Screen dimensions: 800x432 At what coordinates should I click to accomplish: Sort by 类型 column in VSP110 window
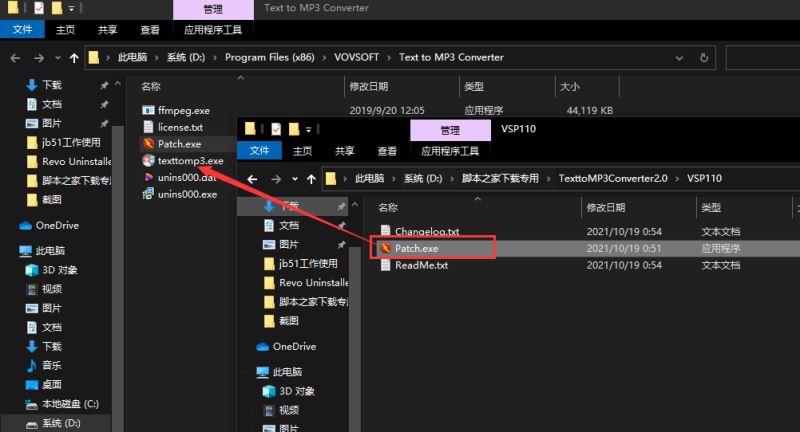711,208
